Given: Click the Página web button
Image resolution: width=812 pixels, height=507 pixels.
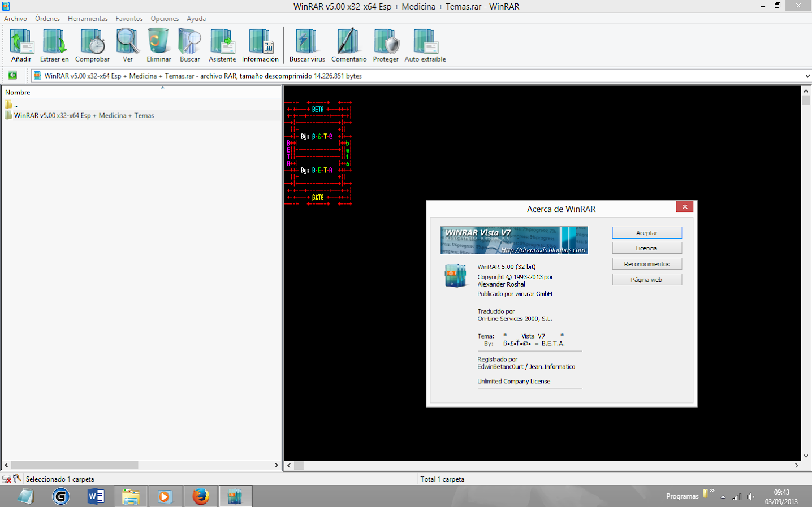Looking at the screenshot, I should 647,280.
